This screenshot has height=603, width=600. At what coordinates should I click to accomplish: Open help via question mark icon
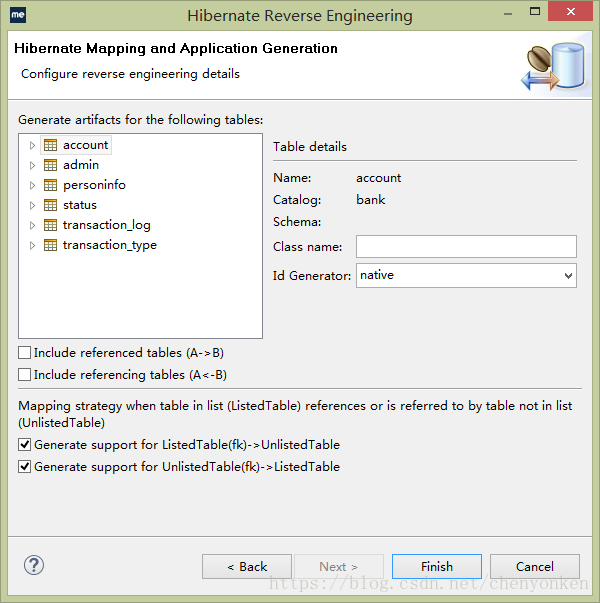pos(34,565)
